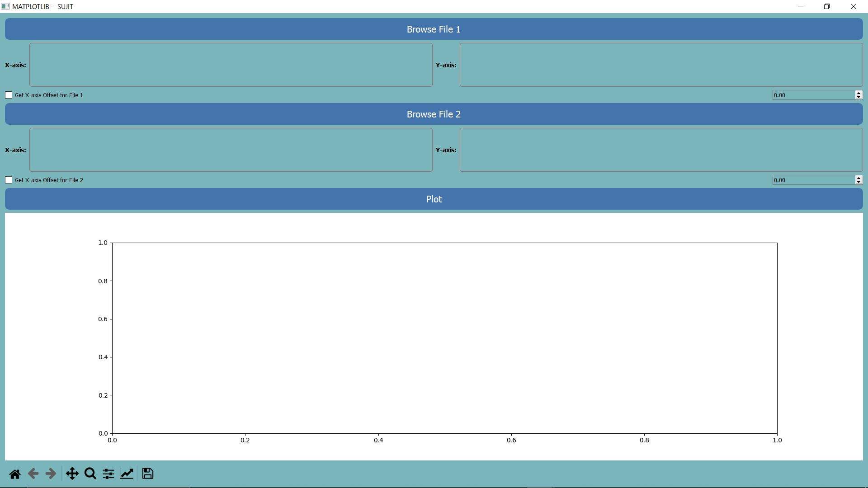Click the Browse File 1 button
The height and width of the screenshot is (488, 868).
click(434, 29)
